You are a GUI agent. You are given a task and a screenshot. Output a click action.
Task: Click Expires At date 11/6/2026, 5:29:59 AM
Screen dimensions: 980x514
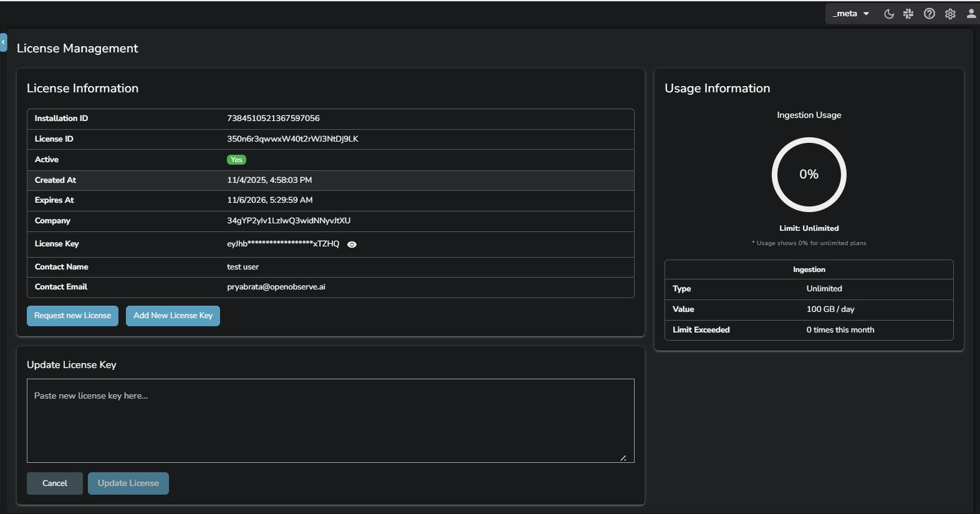(x=270, y=200)
